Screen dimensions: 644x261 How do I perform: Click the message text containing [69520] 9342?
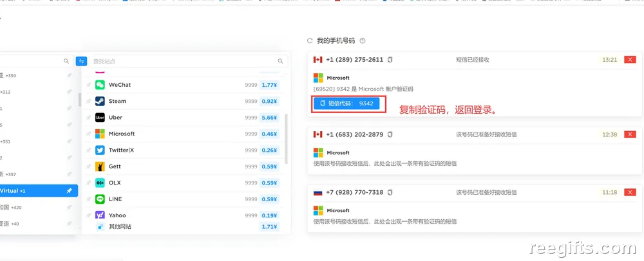tap(363, 89)
